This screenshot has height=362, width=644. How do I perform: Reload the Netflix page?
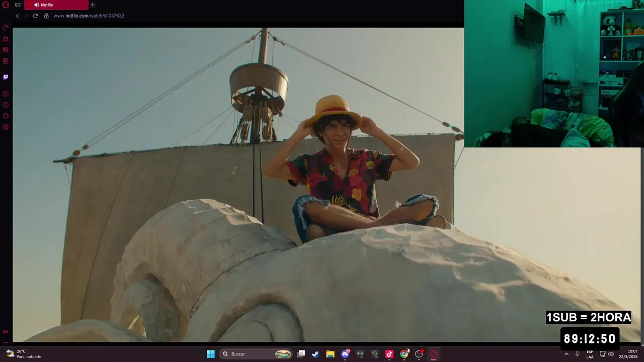coord(35,16)
